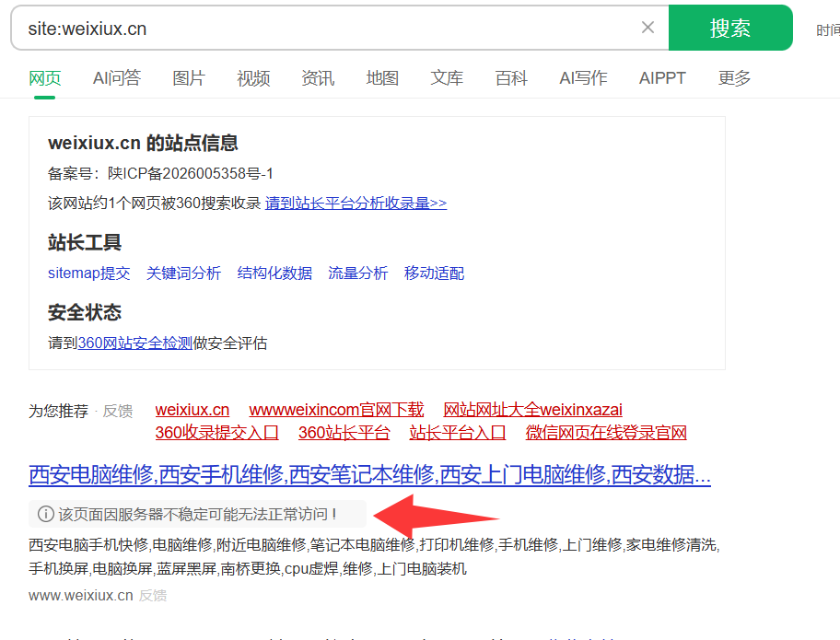The width and height of the screenshot is (840, 640).
Task: Open the 西安电脑维修 search result title
Action: (369, 474)
